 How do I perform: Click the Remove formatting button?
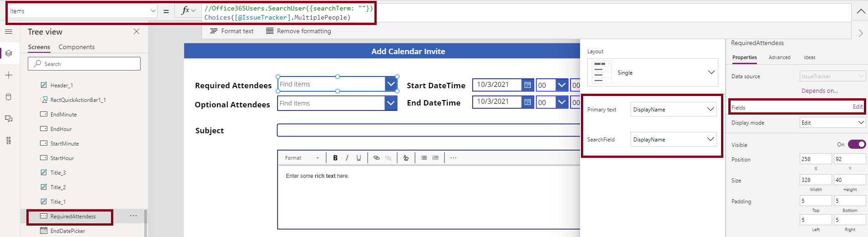click(x=299, y=31)
